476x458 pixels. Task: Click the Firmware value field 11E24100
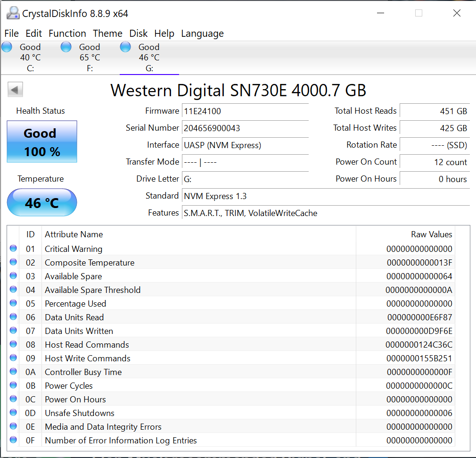245,111
